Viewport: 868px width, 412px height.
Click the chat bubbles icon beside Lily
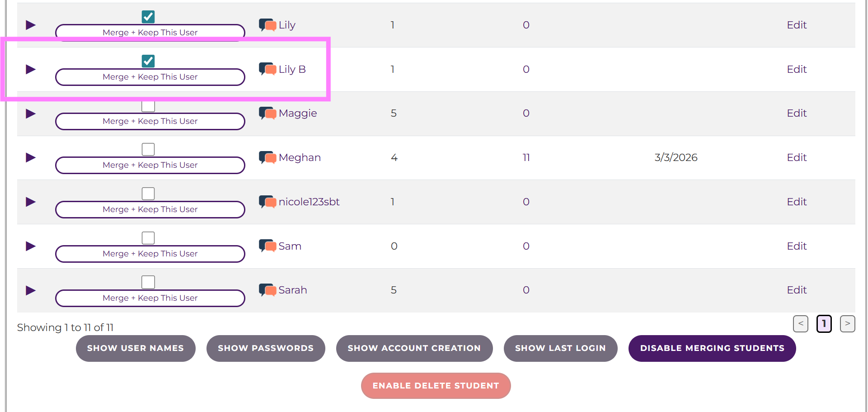(x=267, y=25)
